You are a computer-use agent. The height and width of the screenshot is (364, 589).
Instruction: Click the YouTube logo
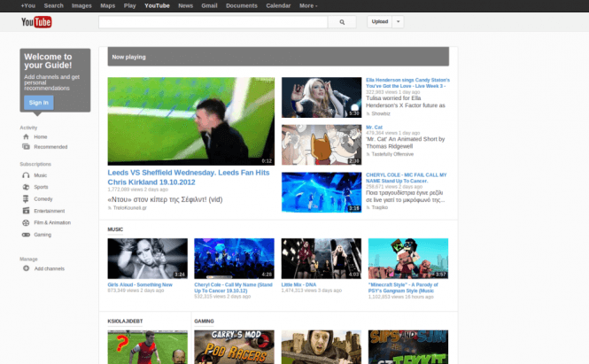(x=36, y=22)
